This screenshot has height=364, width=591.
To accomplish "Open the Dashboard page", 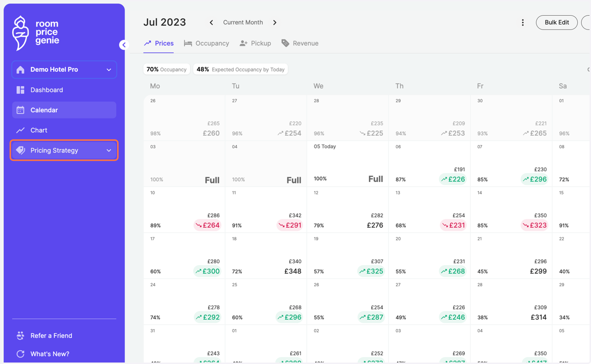I will point(64,90).
